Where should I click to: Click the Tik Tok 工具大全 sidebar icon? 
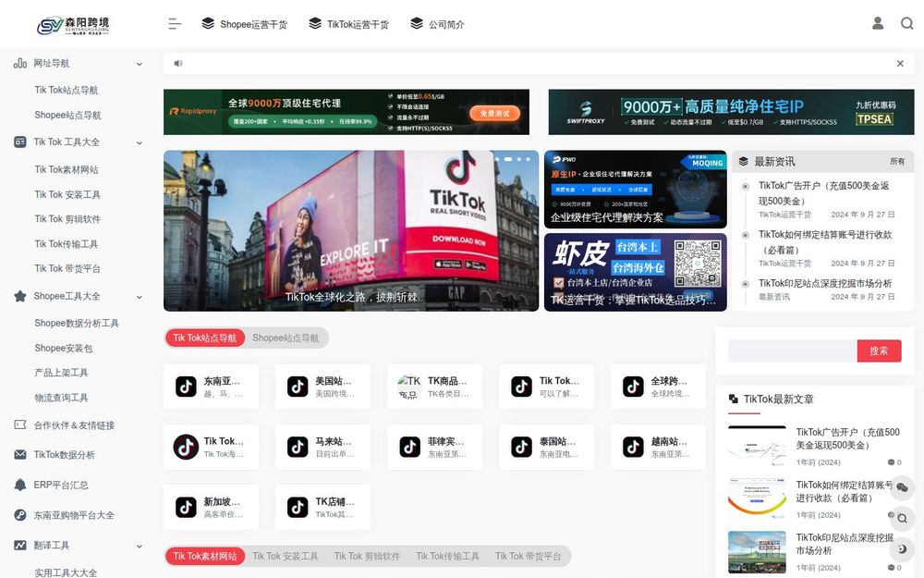[20, 141]
